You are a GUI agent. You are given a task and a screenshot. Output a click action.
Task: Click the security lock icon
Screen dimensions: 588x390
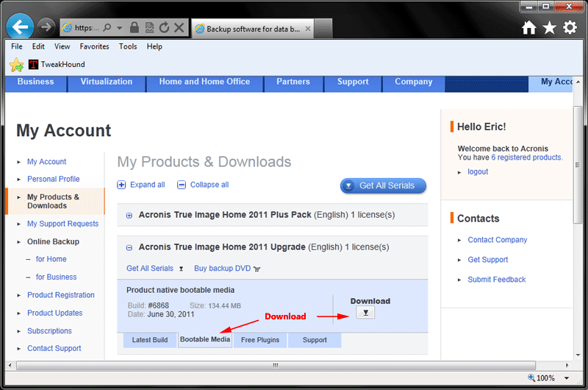tap(135, 27)
